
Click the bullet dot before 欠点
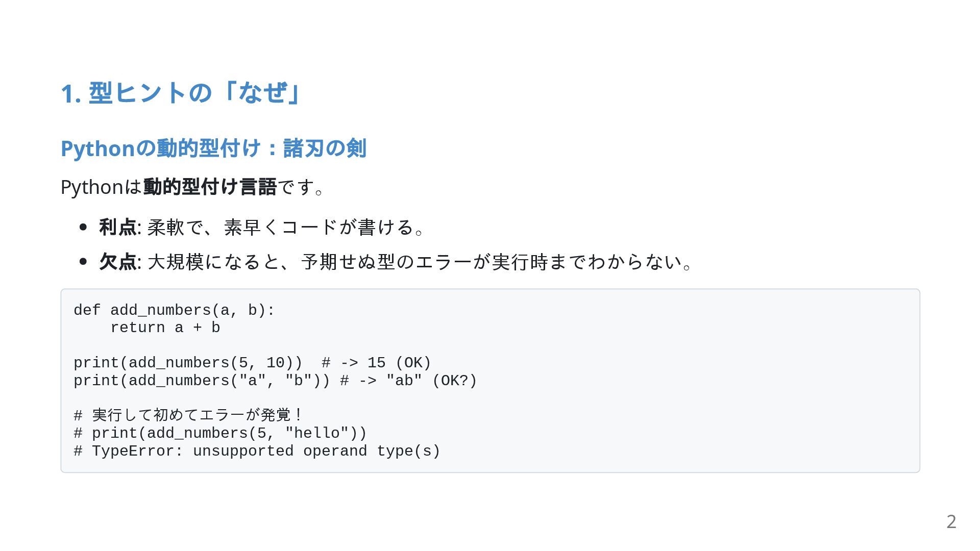tap(83, 262)
